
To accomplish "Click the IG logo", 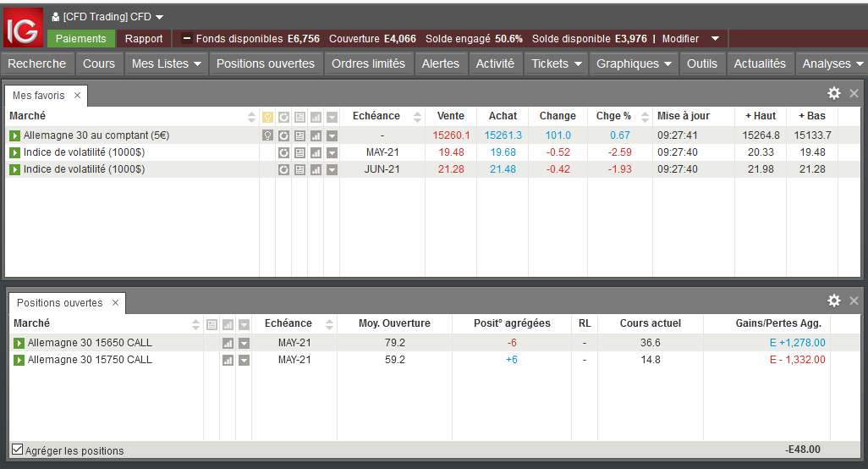I will pos(23,28).
